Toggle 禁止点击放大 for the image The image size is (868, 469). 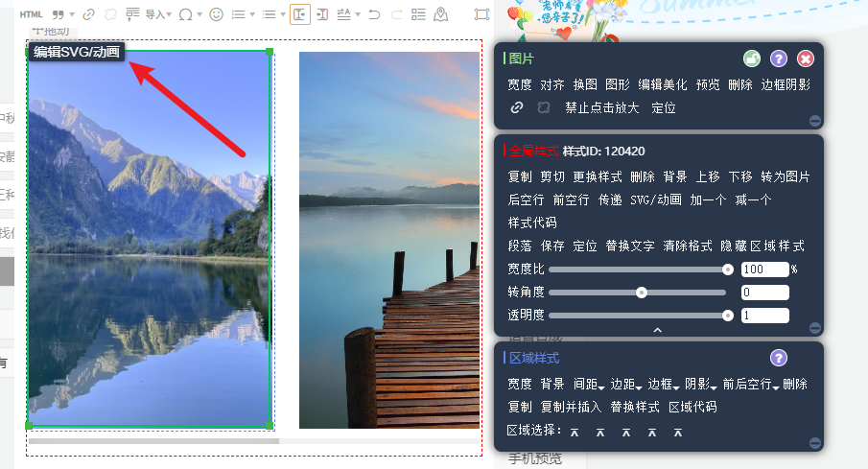601,107
